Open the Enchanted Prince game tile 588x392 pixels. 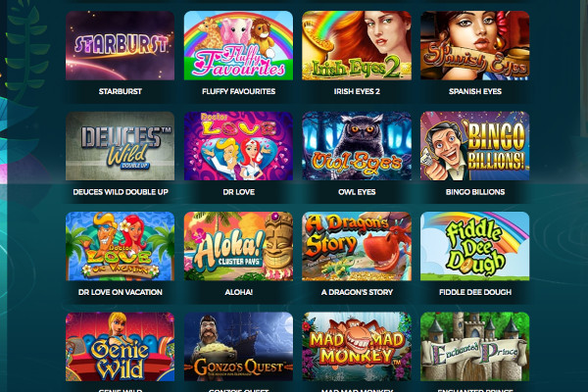click(474, 347)
